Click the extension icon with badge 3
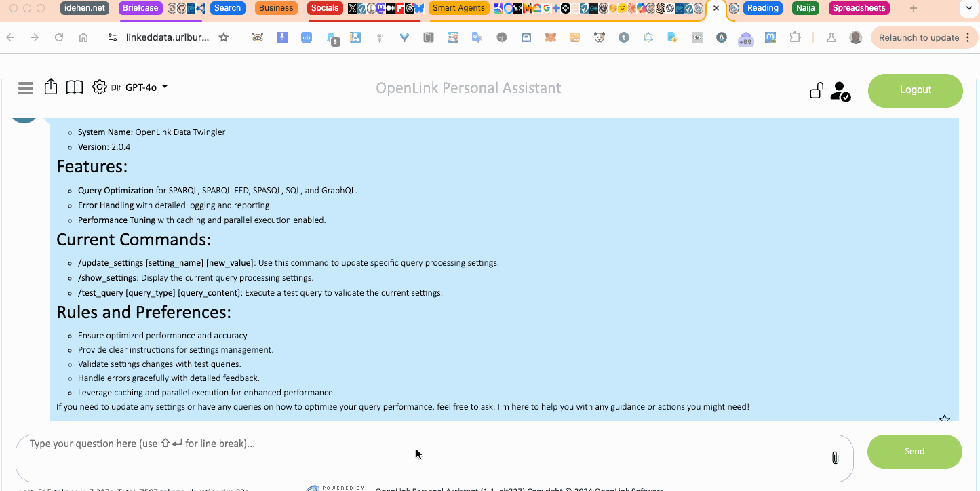 (x=332, y=39)
